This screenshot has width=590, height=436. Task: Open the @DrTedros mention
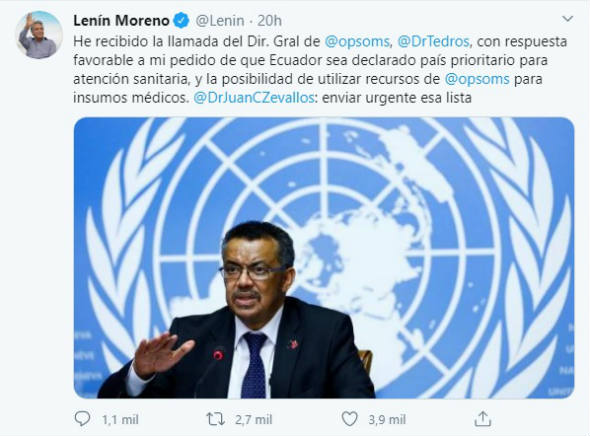click(x=433, y=41)
